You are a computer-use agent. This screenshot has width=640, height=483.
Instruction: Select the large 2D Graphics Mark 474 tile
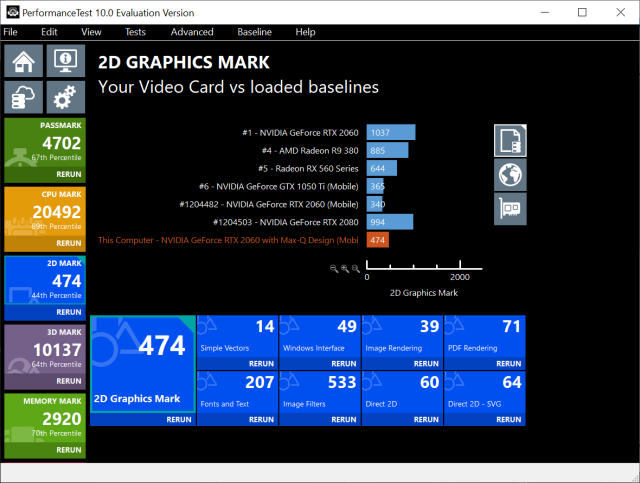(x=142, y=364)
